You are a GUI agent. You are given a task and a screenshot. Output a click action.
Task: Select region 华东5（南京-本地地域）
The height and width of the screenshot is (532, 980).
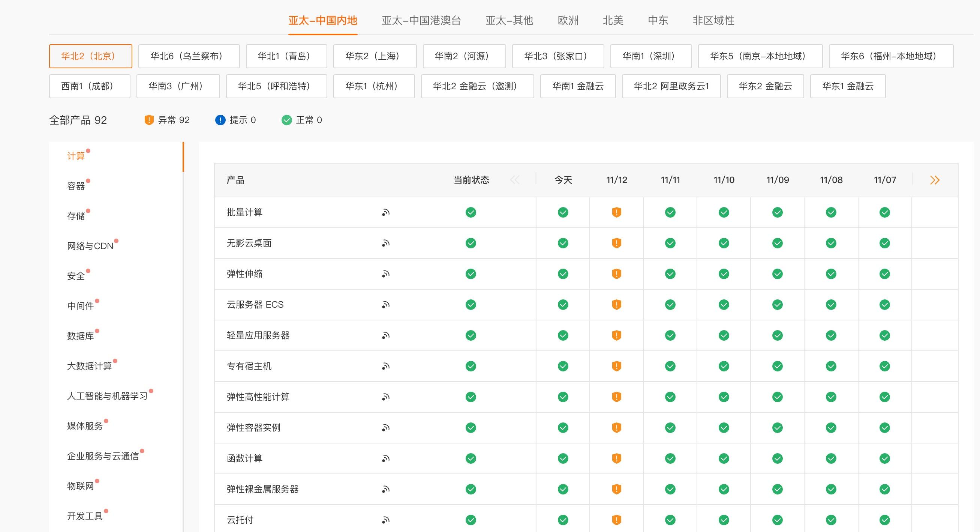760,56
